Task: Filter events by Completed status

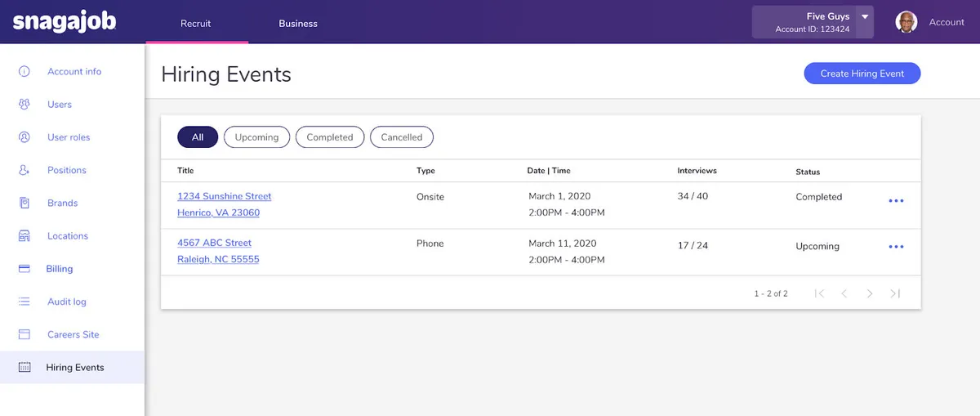Action: [330, 137]
